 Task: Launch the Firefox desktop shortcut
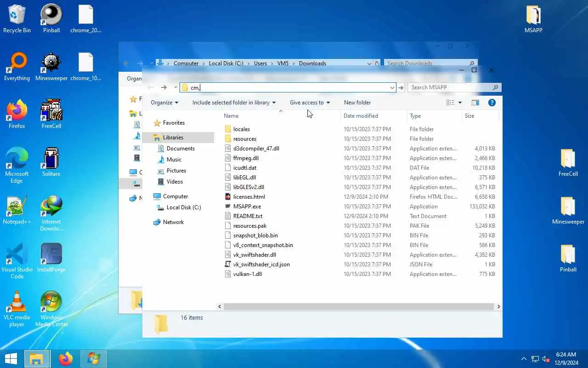pyautogui.click(x=17, y=115)
